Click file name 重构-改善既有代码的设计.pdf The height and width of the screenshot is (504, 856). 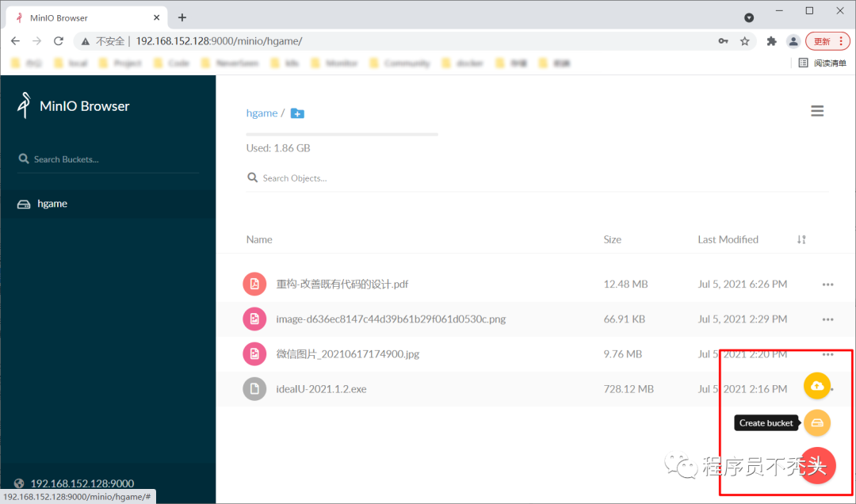pos(342,284)
